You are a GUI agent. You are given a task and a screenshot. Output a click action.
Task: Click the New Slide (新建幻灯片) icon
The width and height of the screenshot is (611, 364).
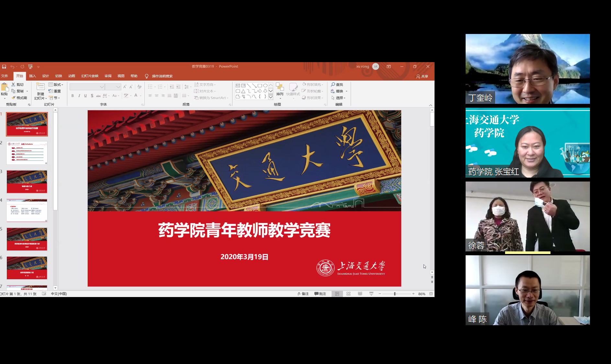tap(40, 87)
